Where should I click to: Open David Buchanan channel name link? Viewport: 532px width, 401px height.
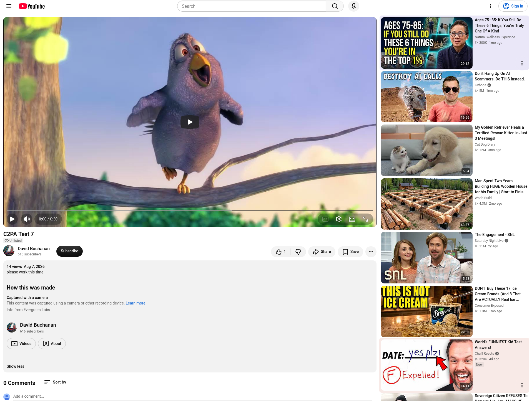click(x=34, y=248)
